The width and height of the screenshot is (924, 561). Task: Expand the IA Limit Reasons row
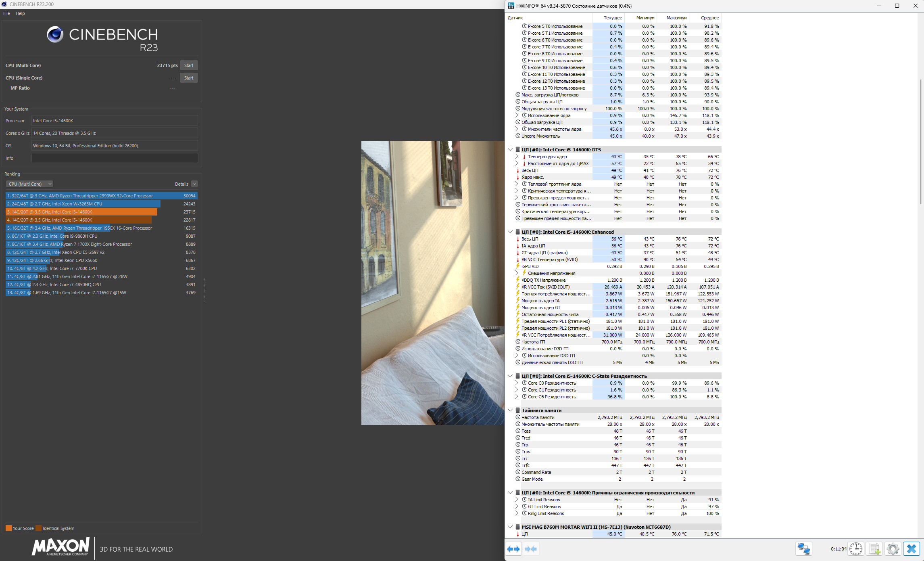(x=517, y=500)
